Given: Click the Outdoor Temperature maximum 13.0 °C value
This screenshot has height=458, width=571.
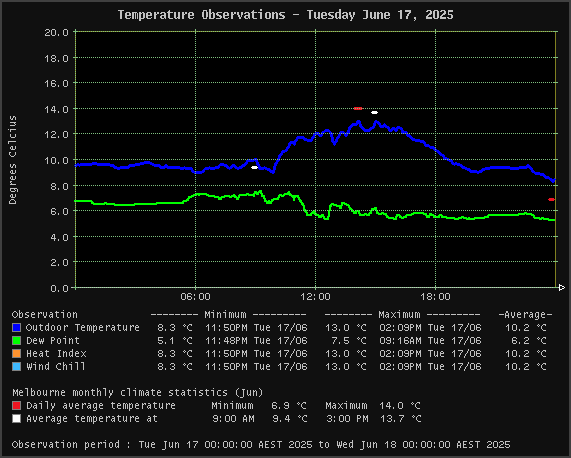Looking at the screenshot, I should coord(346,328).
